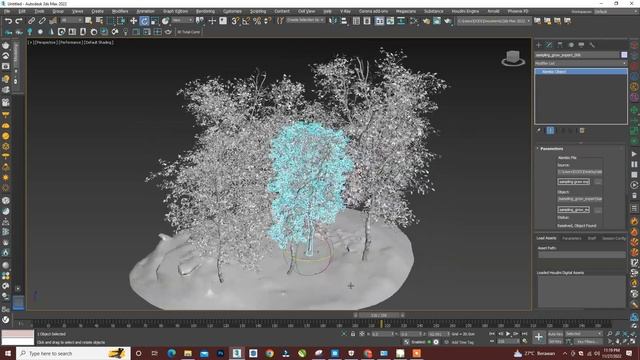Open the reference coordinate system dropdown

tap(182, 20)
